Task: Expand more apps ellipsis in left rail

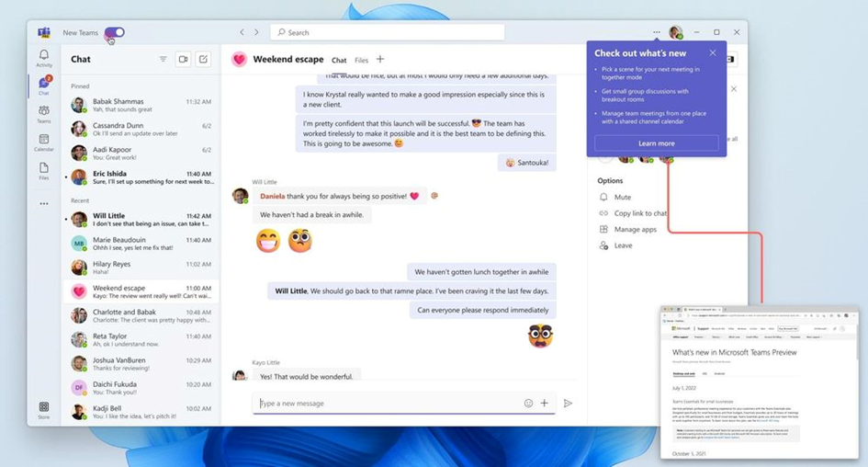Action: (x=43, y=203)
